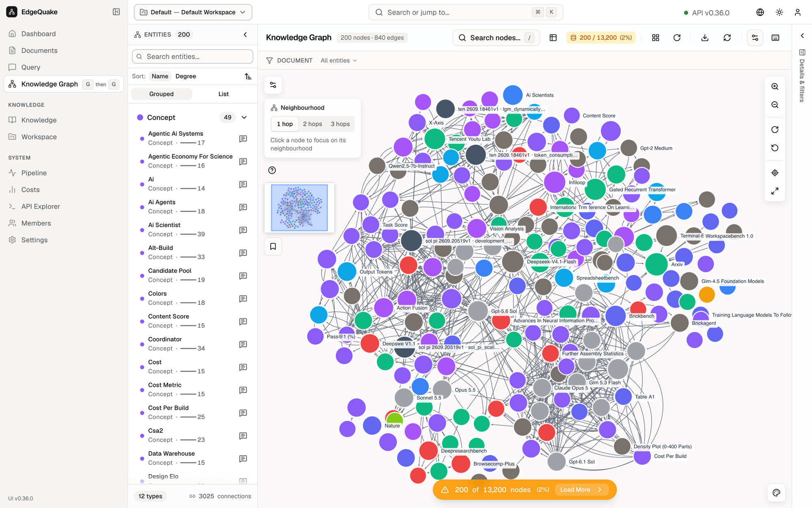The height and width of the screenshot is (508, 812).
Task: Download the graph using export icon
Action: pos(705,37)
